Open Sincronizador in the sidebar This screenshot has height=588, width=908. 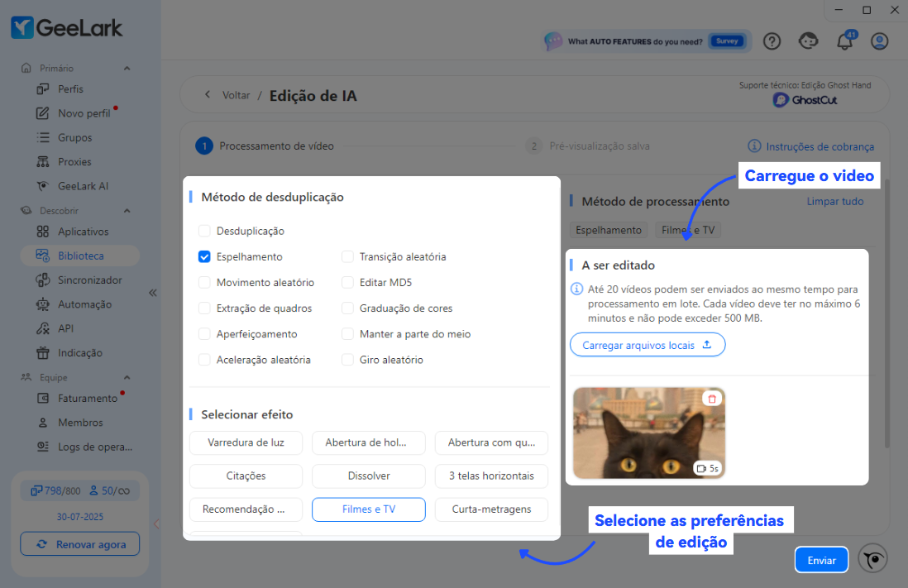[x=90, y=280]
